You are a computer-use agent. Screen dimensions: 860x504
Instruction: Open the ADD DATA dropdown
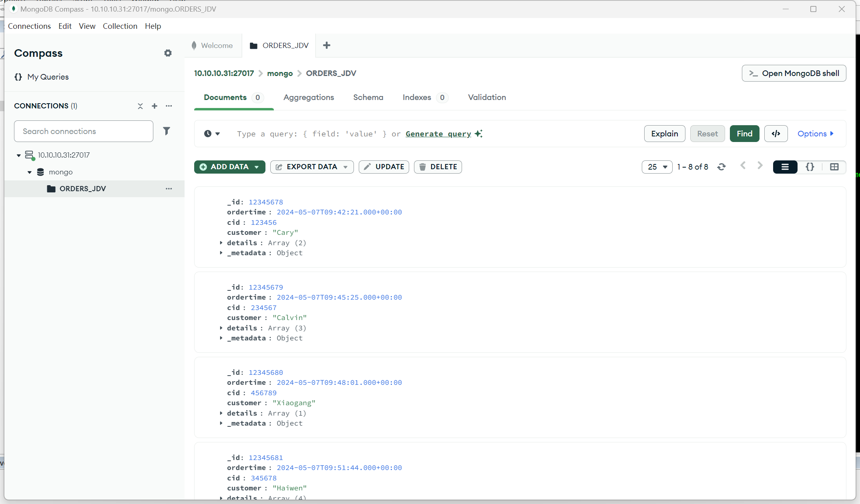[x=230, y=167]
